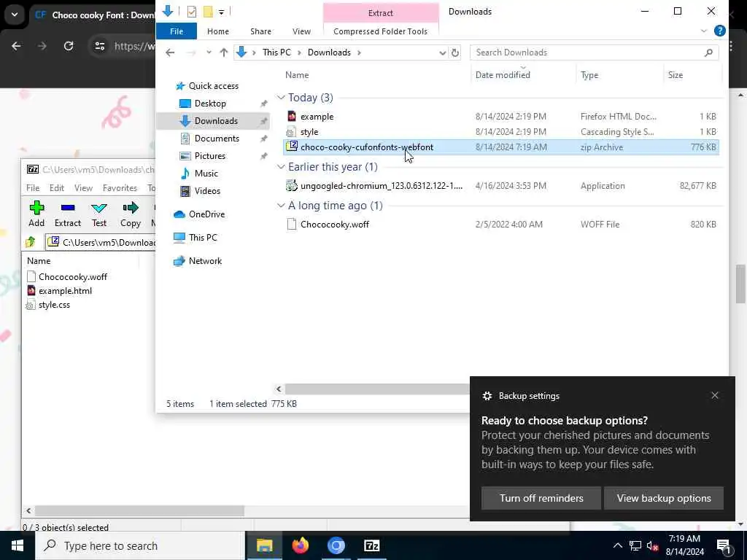Select example.html in 7-Zip window
The height and width of the screenshot is (560, 747).
coord(65,290)
